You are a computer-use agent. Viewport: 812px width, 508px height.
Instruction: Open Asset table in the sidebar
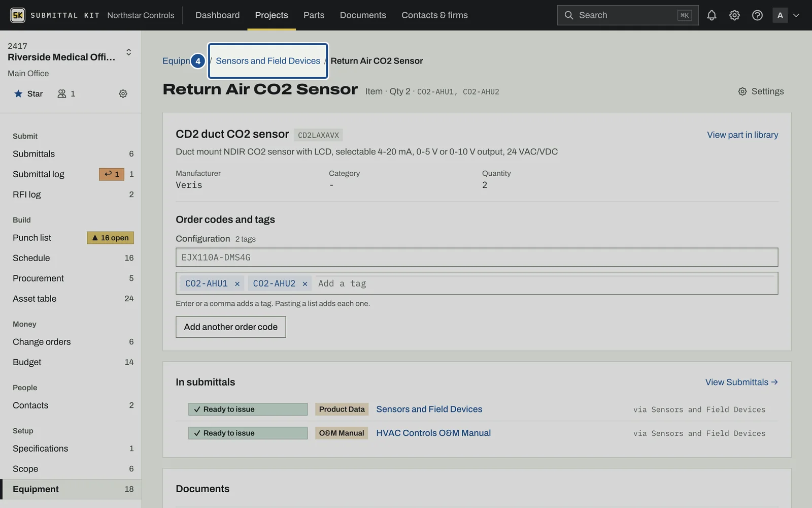pos(71,299)
